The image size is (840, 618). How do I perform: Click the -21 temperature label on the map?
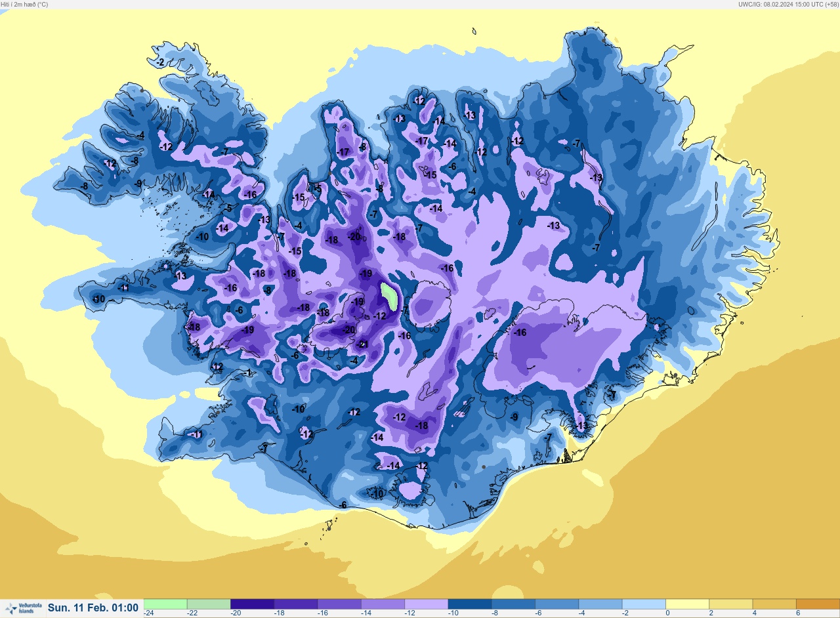362,344
